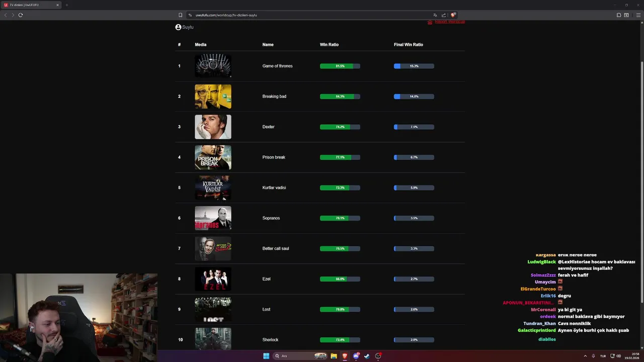Click the tray microphone icon
The image size is (644, 362).
pos(593,356)
